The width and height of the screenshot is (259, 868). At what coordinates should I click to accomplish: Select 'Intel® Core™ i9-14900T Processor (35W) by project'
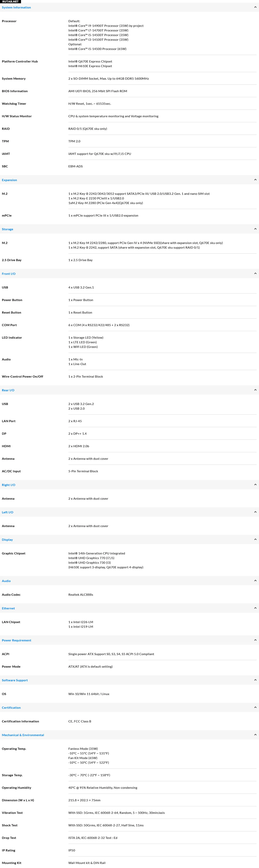tap(106, 26)
